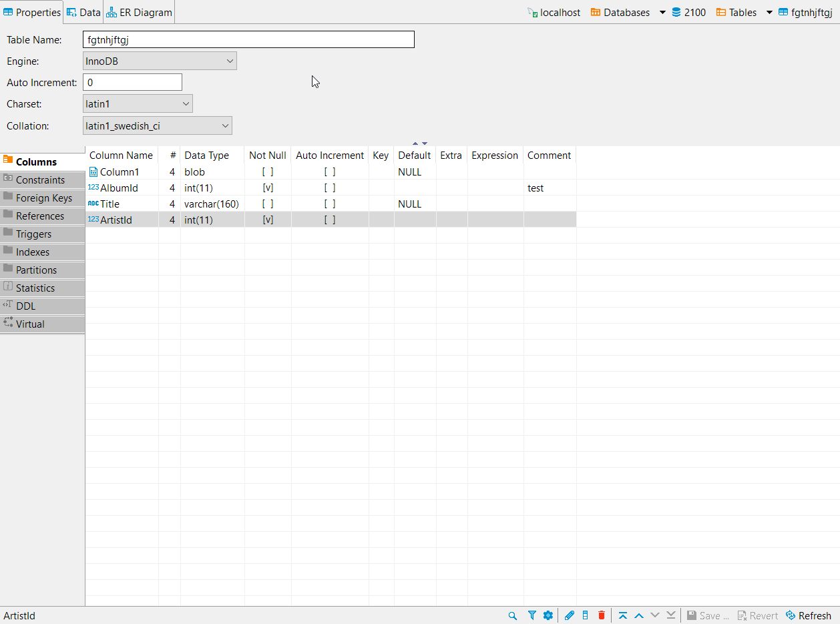Click inside the Table Name field
The image size is (840, 624).
pos(247,39)
